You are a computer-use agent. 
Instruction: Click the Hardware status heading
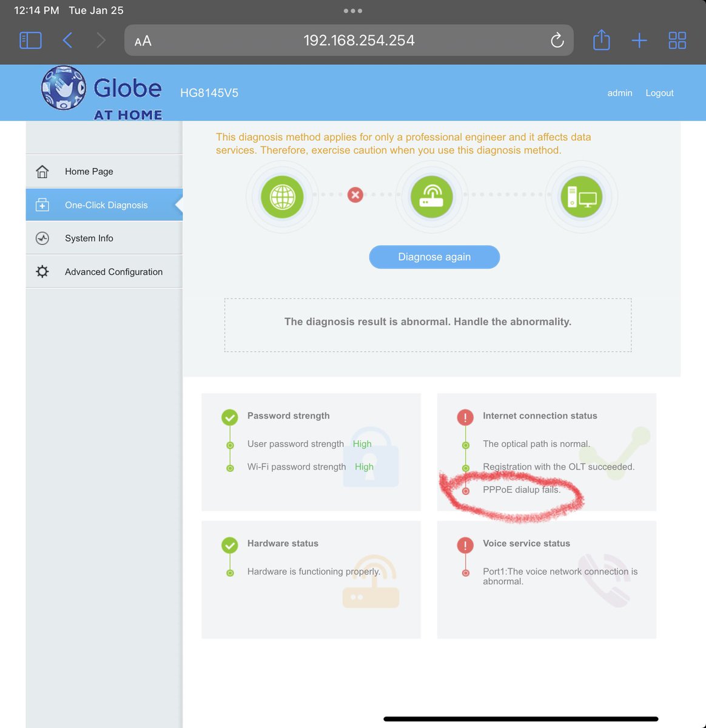(283, 544)
